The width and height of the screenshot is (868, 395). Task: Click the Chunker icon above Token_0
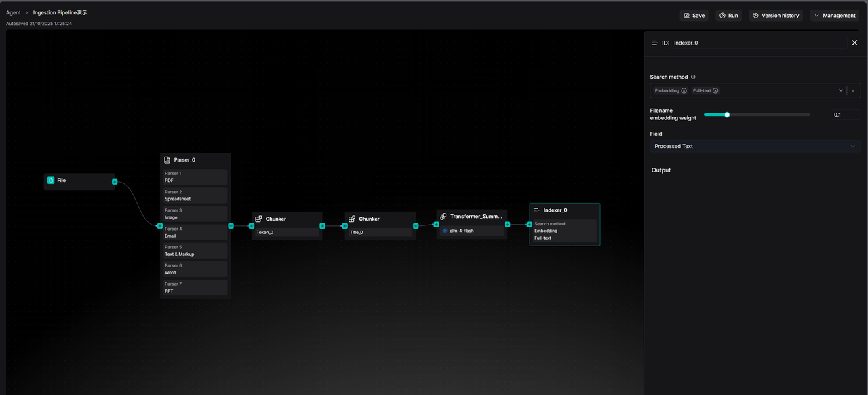pyautogui.click(x=258, y=219)
